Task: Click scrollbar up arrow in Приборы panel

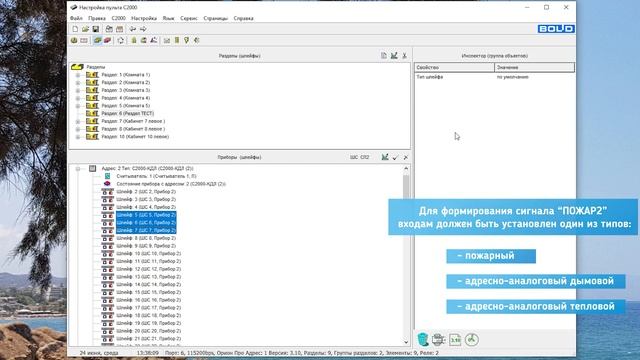Action: 406,169
